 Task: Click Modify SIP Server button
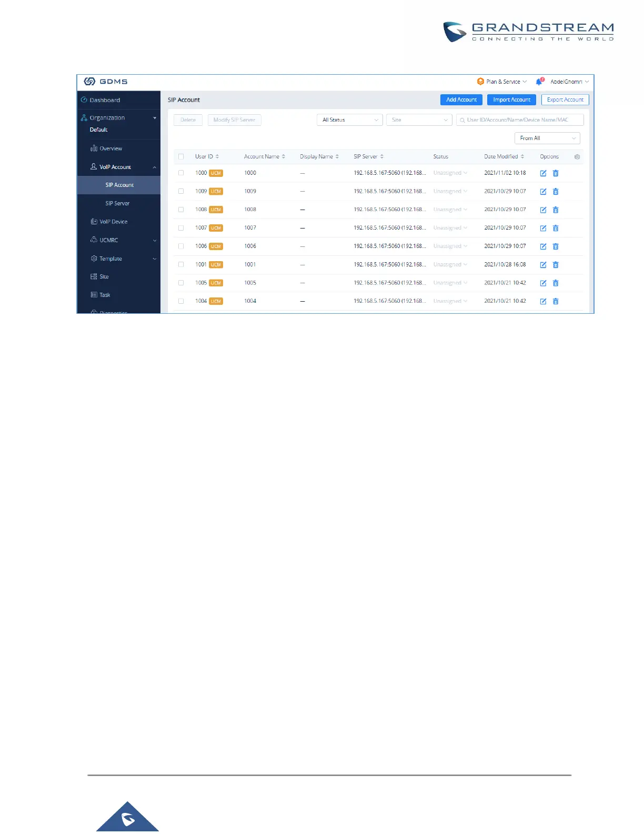coord(235,120)
